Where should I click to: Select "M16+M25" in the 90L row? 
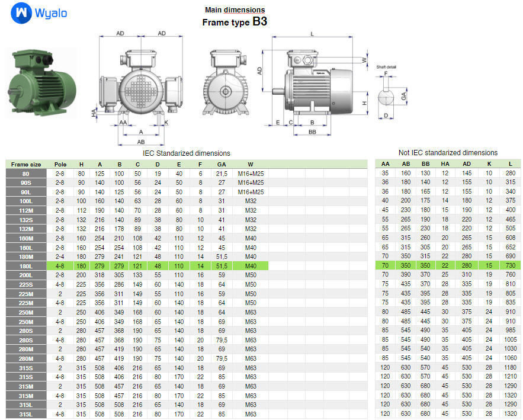[251, 192]
